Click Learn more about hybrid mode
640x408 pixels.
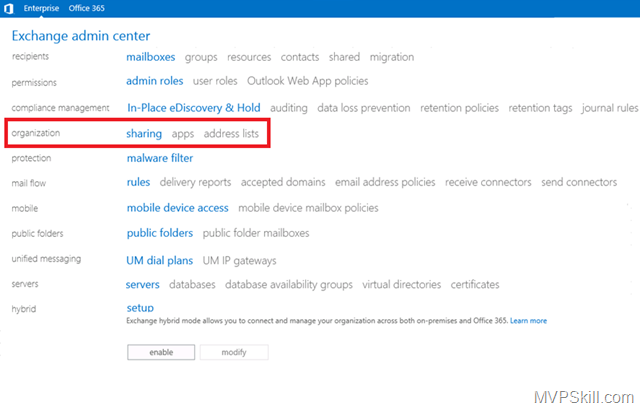[528, 321]
